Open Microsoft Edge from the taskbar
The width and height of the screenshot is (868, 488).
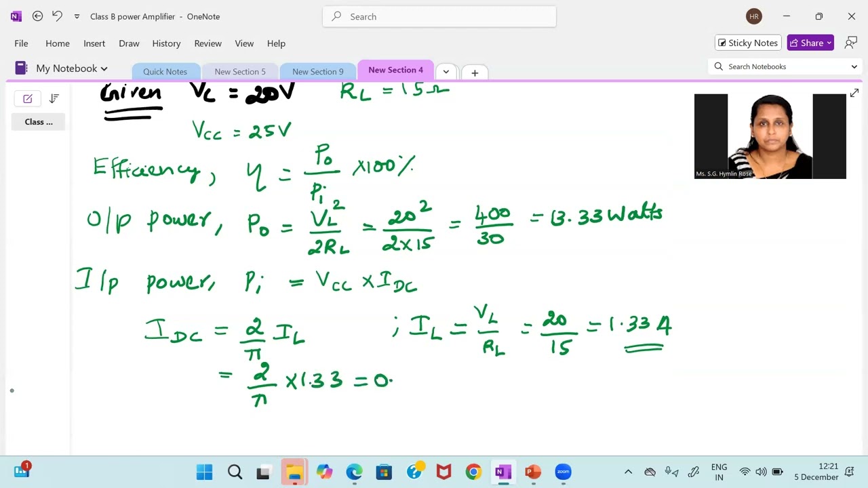click(x=354, y=472)
